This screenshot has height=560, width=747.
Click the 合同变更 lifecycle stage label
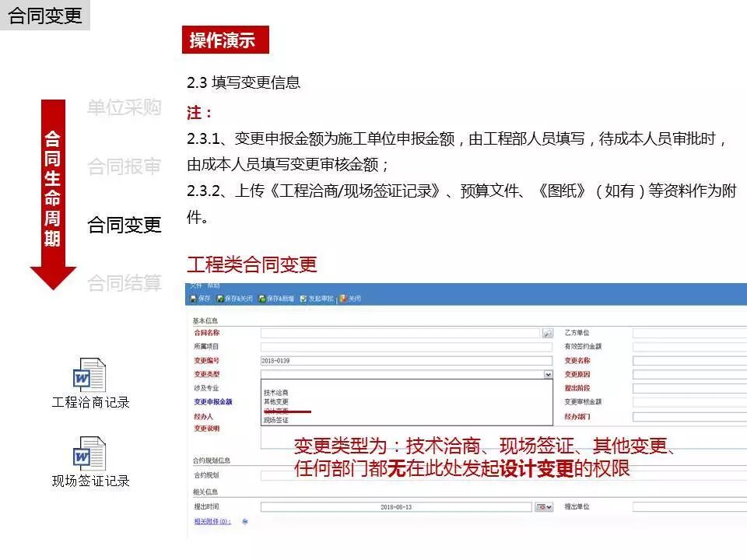(x=124, y=225)
